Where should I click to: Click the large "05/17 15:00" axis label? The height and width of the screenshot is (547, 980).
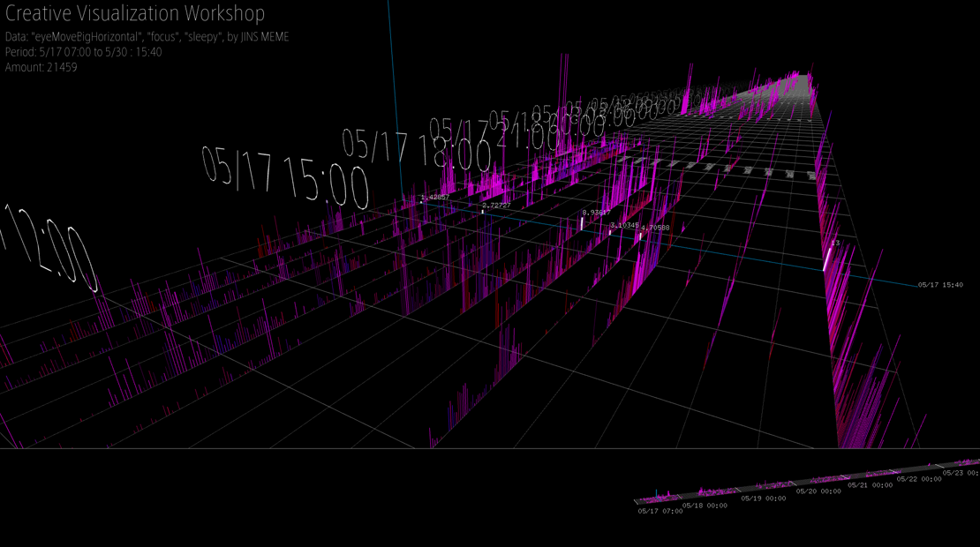coord(285,177)
